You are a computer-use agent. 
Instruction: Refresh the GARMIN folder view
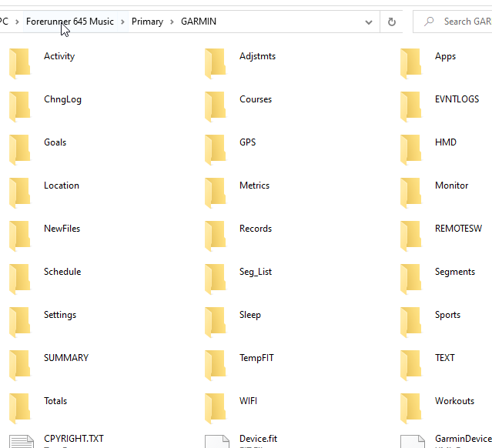pos(392,22)
